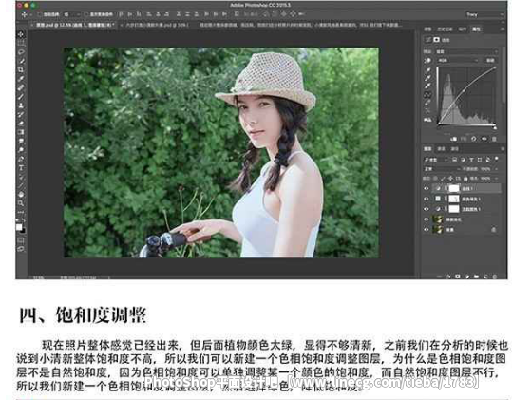Open the layer filter kind dropdown
532x400 pixels.
point(436,160)
